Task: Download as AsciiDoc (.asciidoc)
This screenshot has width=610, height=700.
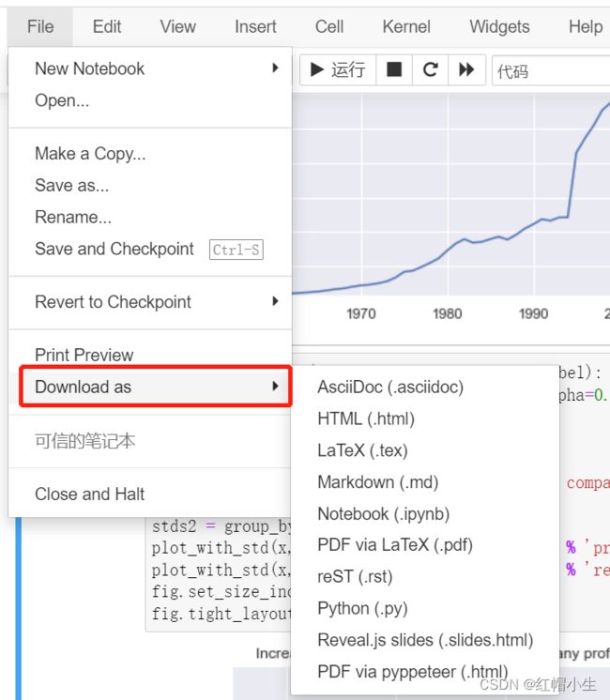Action: [425, 387]
